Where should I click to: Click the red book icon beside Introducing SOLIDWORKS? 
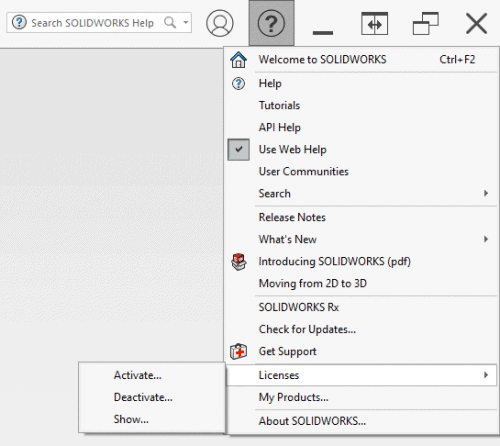pos(239,262)
